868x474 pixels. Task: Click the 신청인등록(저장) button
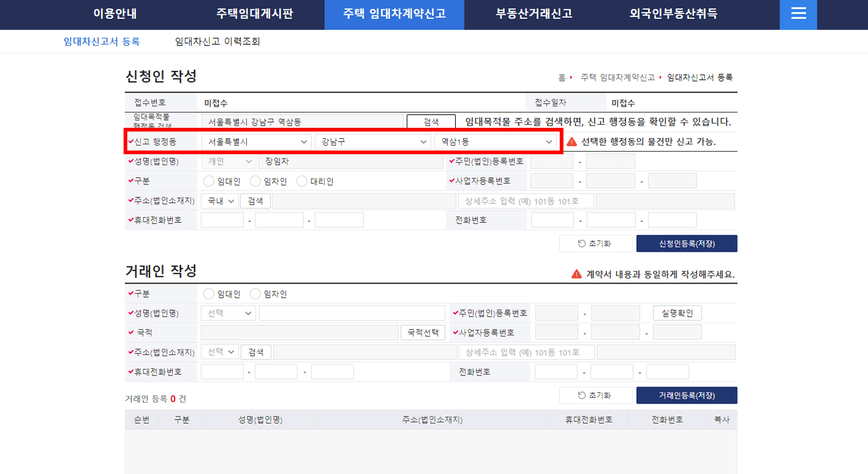687,243
